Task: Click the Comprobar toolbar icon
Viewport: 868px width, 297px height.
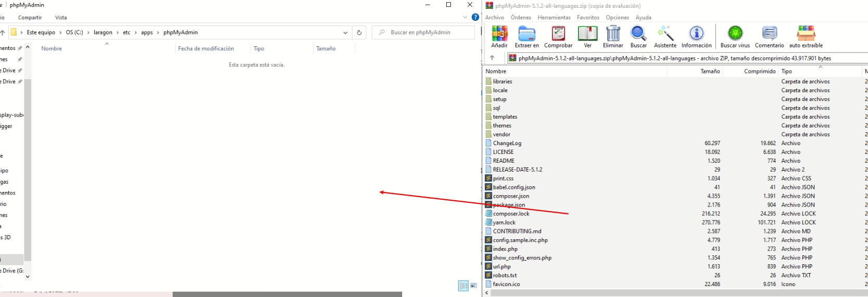Action: pyautogui.click(x=558, y=33)
